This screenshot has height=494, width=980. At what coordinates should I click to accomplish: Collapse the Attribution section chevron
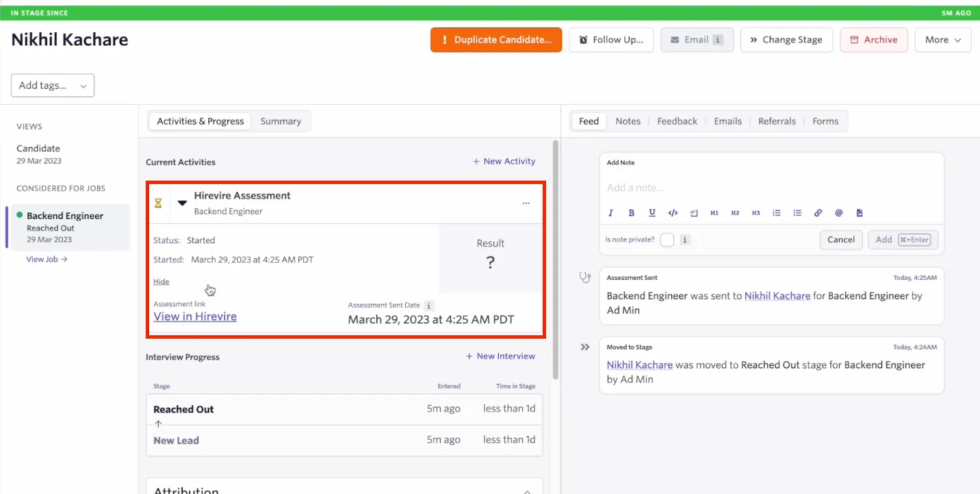[527, 491]
